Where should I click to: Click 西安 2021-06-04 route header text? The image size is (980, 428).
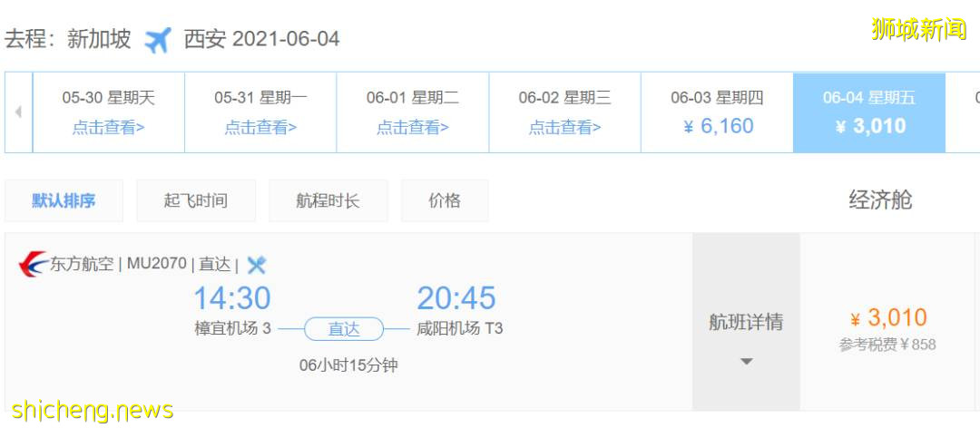coord(262,39)
